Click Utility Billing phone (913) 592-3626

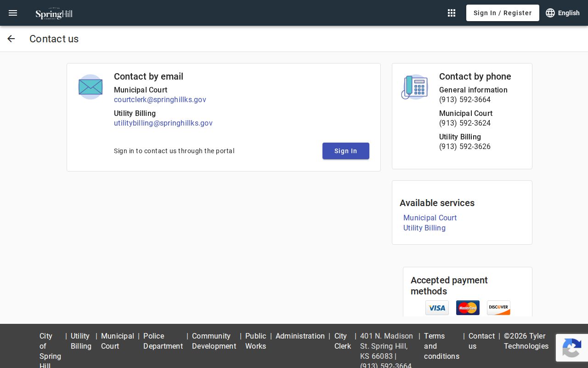[x=465, y=146]
